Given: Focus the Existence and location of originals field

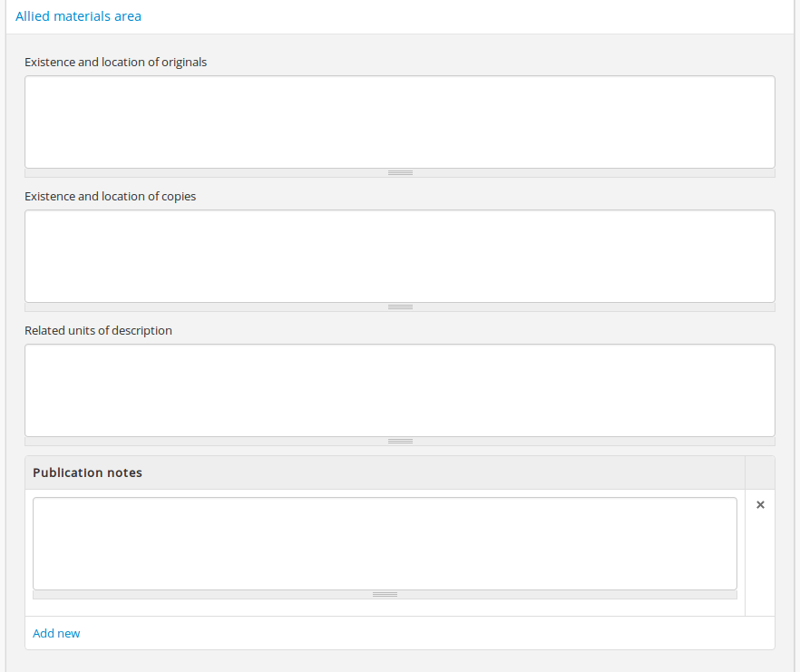Looking at the screenshot, I should (399, 122).
